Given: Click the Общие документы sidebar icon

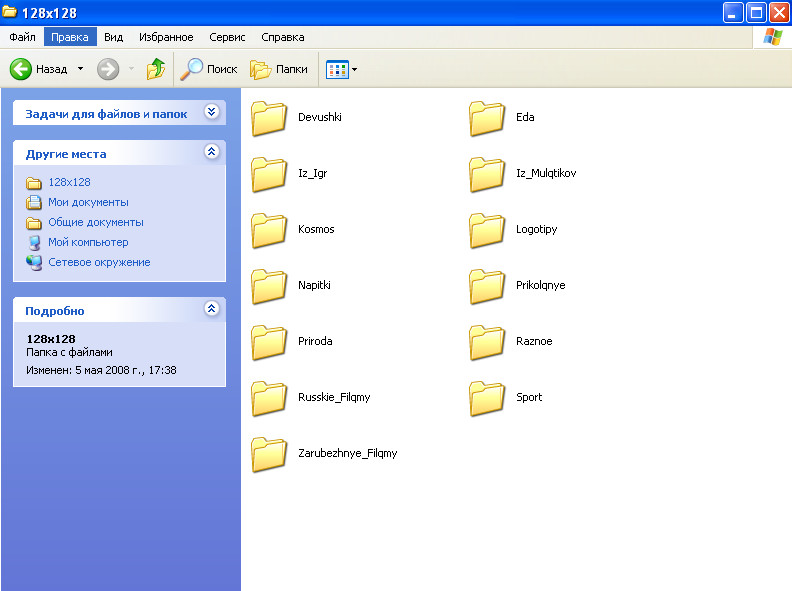Looking at the screenshot, I should tap(34, 223).
